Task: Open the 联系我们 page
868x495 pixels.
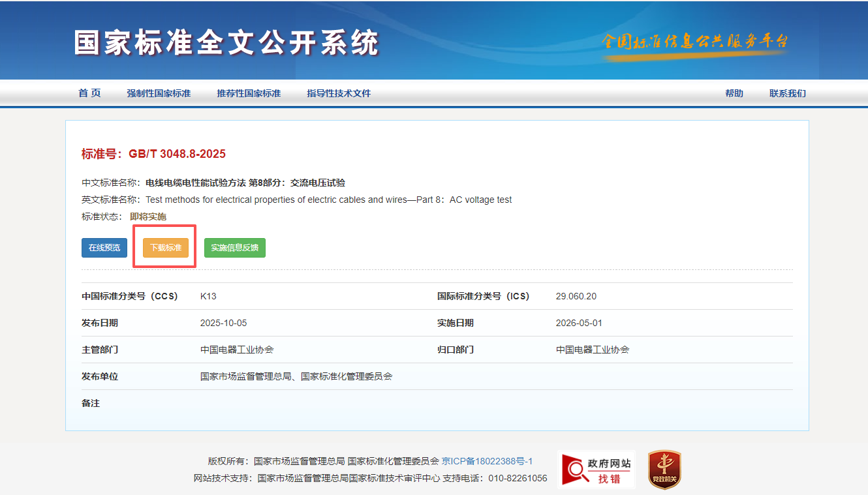Action: tap(787, 93)
